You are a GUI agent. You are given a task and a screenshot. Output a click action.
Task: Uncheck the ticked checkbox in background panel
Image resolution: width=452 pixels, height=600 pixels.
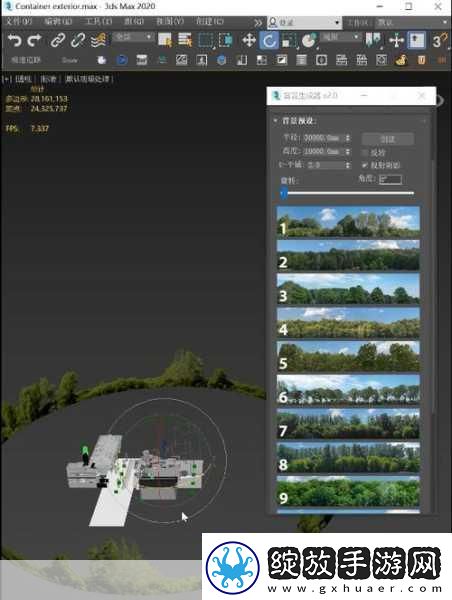coord(365,165)
